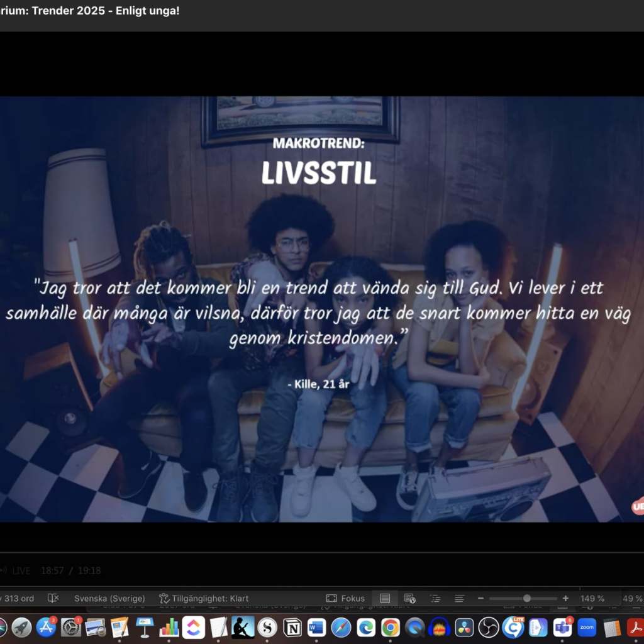Screen dimensions: 644x644
Task: Switch to Print Layout view
Action: coord(385,598)
